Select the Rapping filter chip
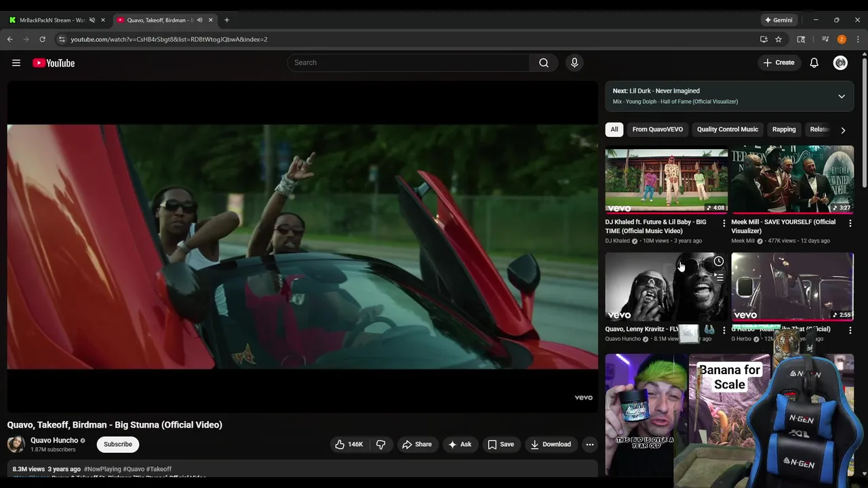This screenshot has width=868, height=488. pos(784,129)
